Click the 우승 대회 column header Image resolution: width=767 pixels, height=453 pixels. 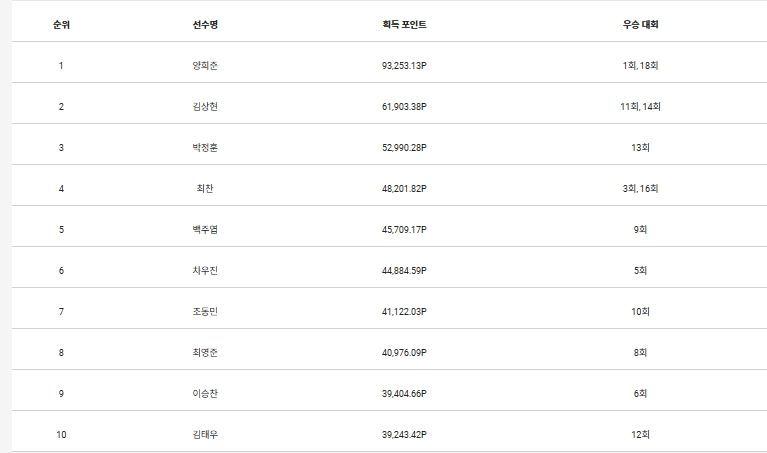640,25
